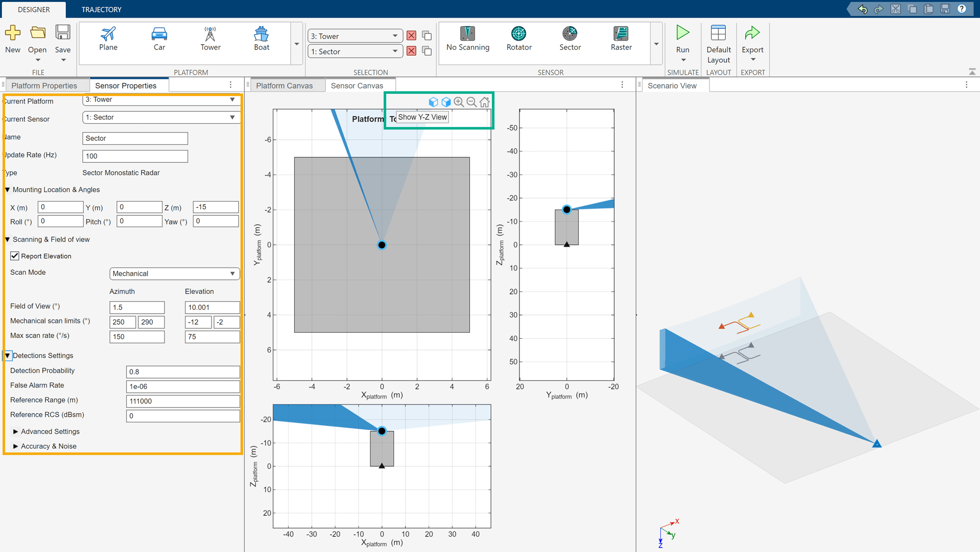Edit the Detection Probability value
This screenshot has height=552, width=980.
[183, 371]
